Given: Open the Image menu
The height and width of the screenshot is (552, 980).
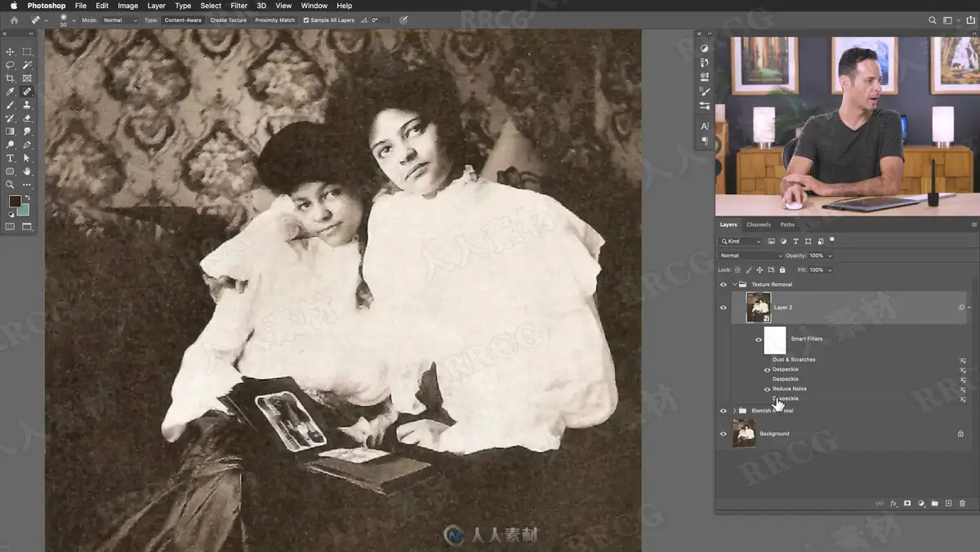Looking at the screenshot, I should [x=127, y=6].
